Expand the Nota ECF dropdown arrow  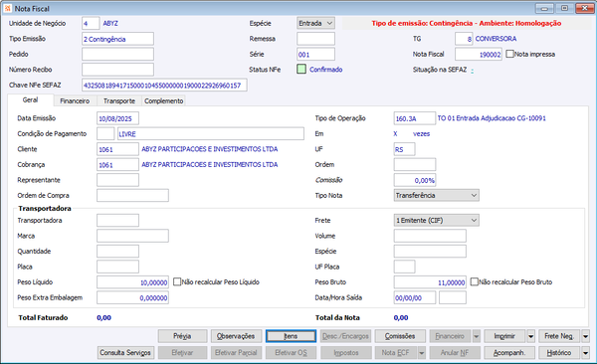421,353
